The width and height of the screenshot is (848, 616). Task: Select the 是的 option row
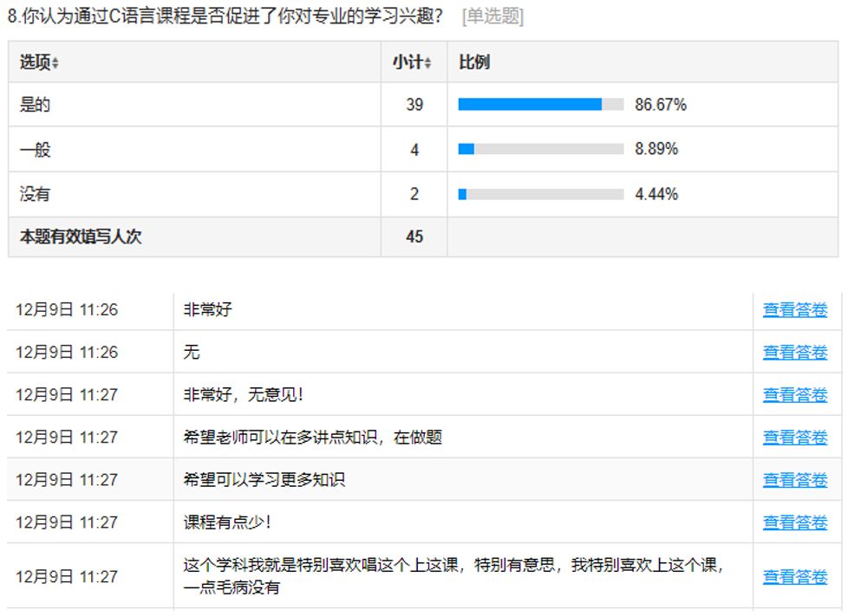[x=36, y=105]
